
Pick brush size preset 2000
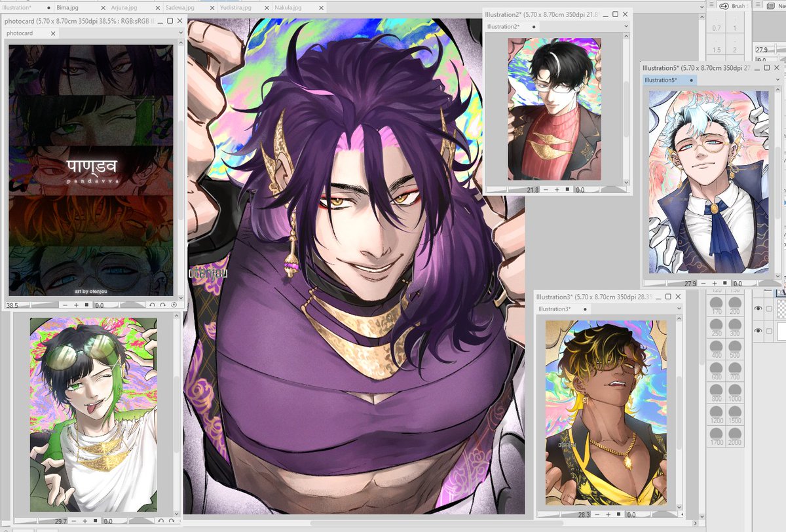pyautogui.click(x=736, y=436)
